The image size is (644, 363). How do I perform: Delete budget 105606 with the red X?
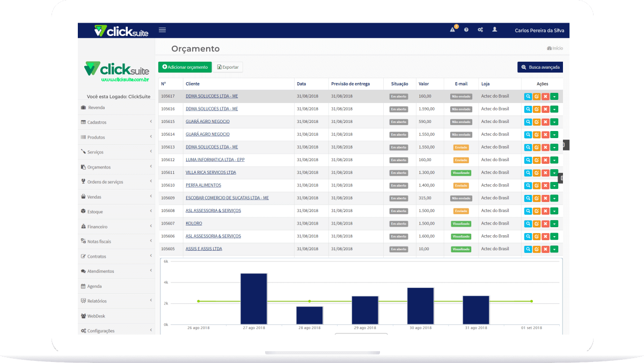click(x=545, y=237)
